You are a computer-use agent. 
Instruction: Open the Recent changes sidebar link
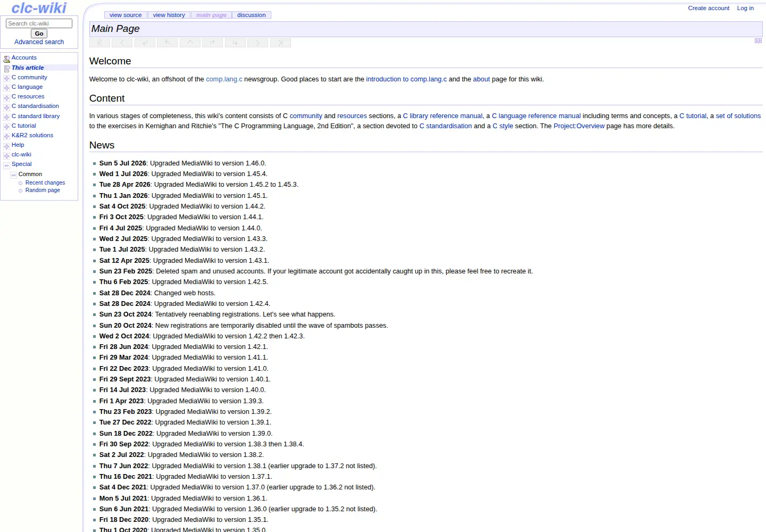pyautogui.click(x=45, y=182)
